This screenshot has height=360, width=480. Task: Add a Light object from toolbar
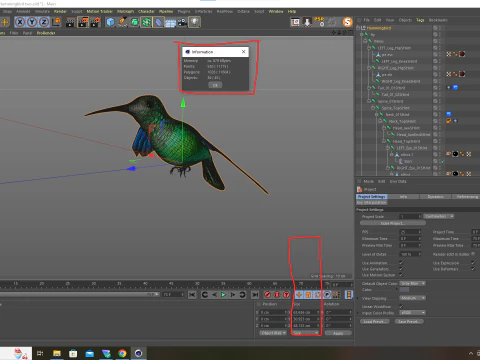click(194, 22)
